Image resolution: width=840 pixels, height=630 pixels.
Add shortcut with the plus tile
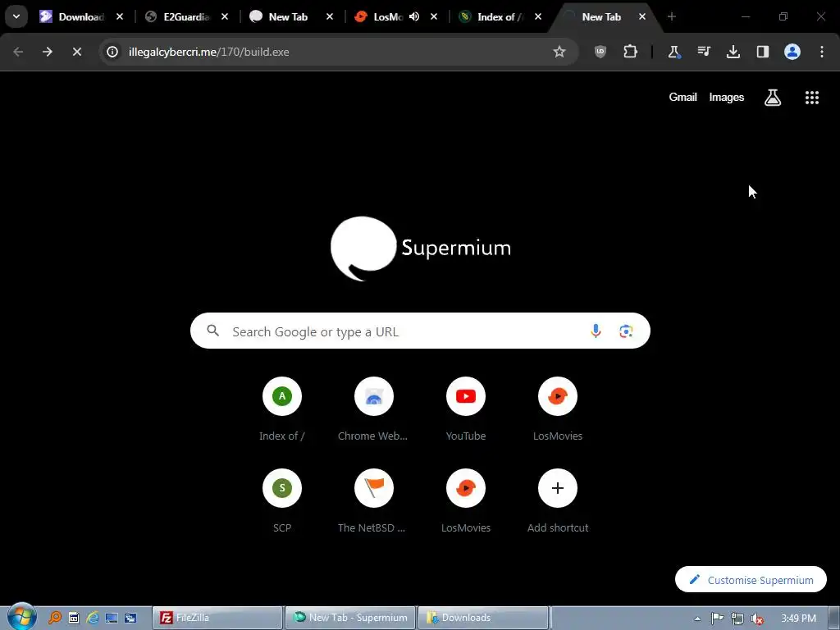[557, 501]
